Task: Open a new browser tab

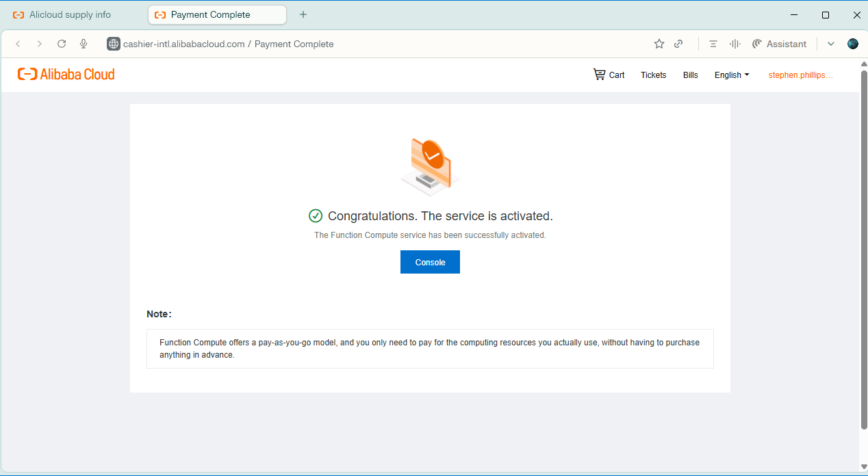Action: click(x=303, y=14)
